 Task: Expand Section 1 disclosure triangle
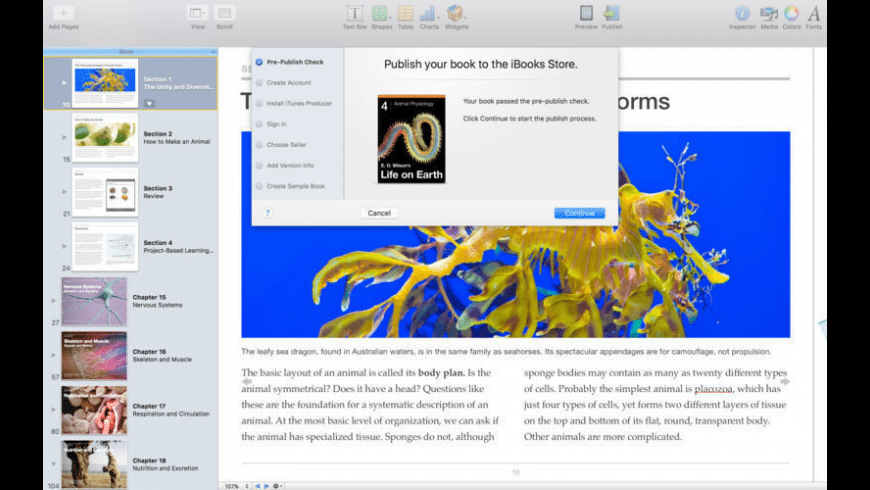[x=64, y=83]
